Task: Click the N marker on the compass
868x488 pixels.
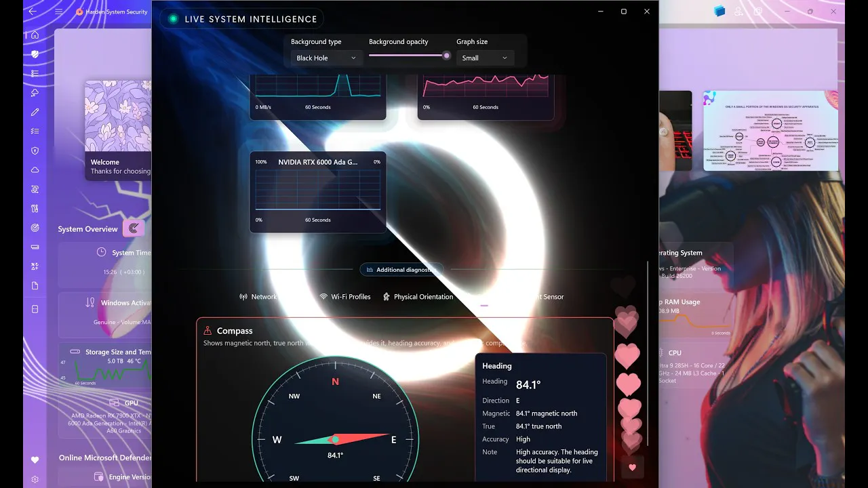Action: point(335,382)
